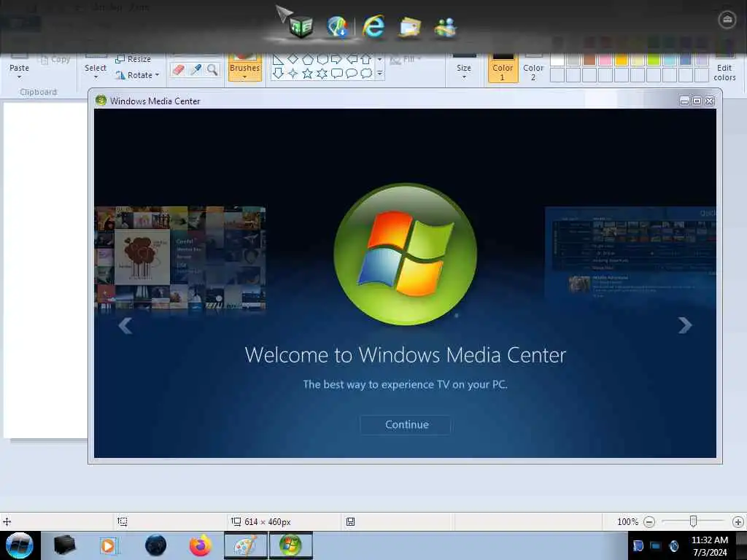
Task: Pick the lime green color swatch
Action: click(x=653, y=60)
